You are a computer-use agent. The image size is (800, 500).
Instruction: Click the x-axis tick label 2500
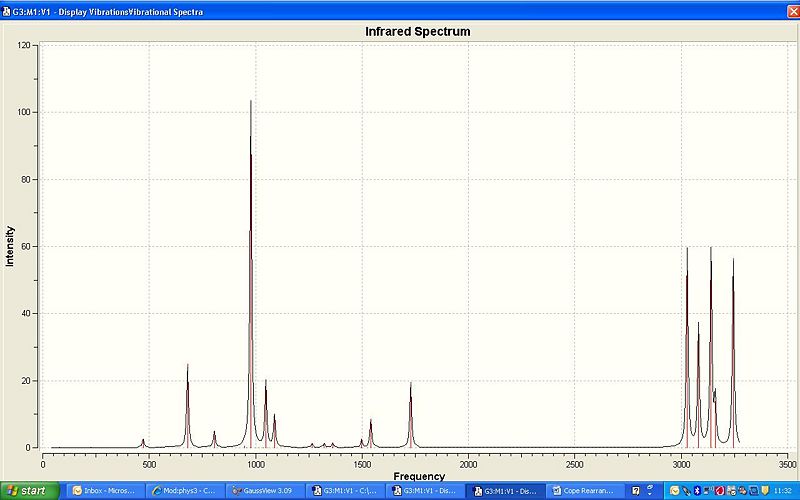click(x=574, y=465)
